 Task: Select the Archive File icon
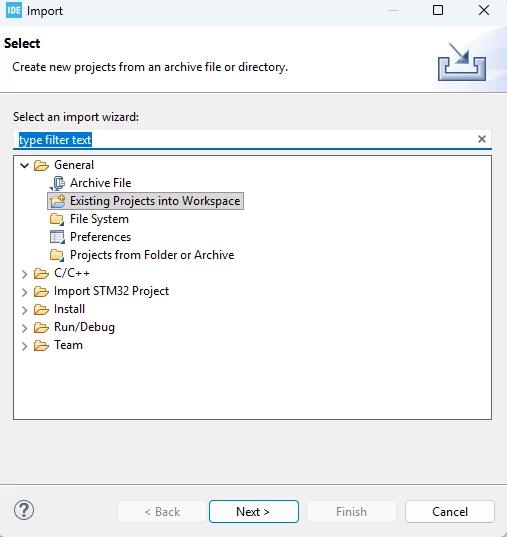click(x=57, y=183)
